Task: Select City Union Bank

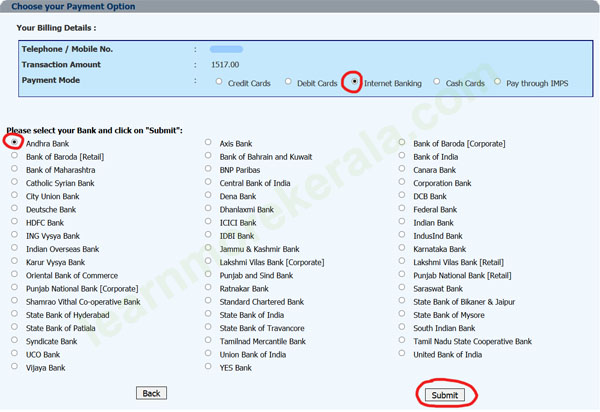Action: 15,195
